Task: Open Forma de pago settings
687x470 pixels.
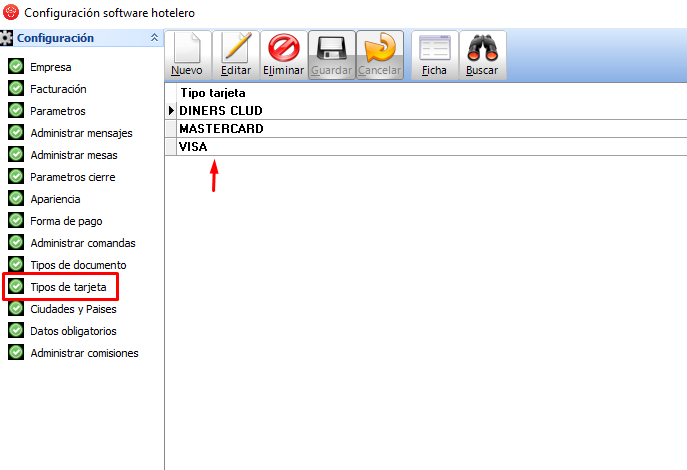Action: click(x=66, y=221)
